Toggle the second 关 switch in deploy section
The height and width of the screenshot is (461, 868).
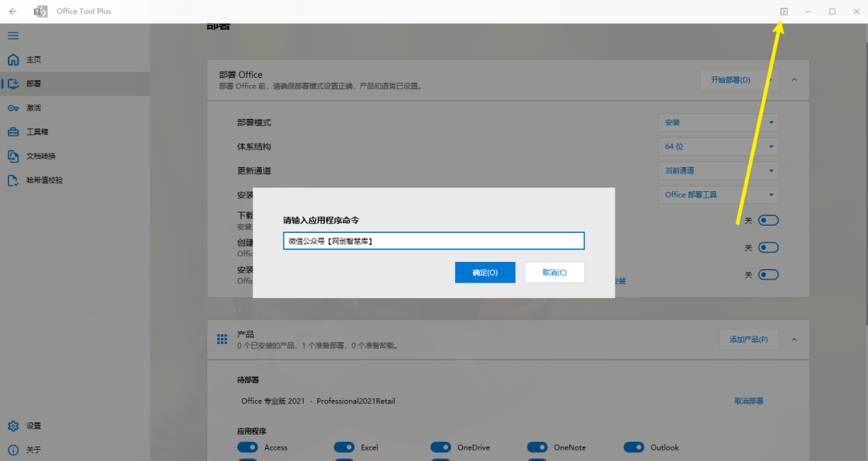pyautogui.click(x=768, y=247)
